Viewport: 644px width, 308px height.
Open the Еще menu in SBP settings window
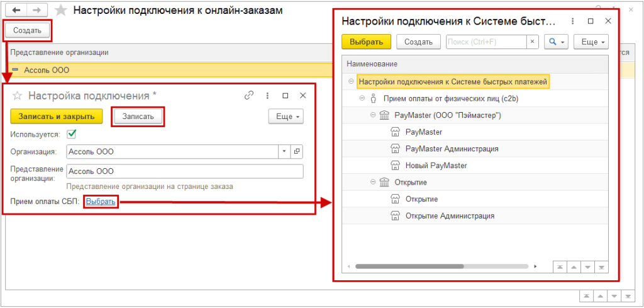tap(592, 42)
